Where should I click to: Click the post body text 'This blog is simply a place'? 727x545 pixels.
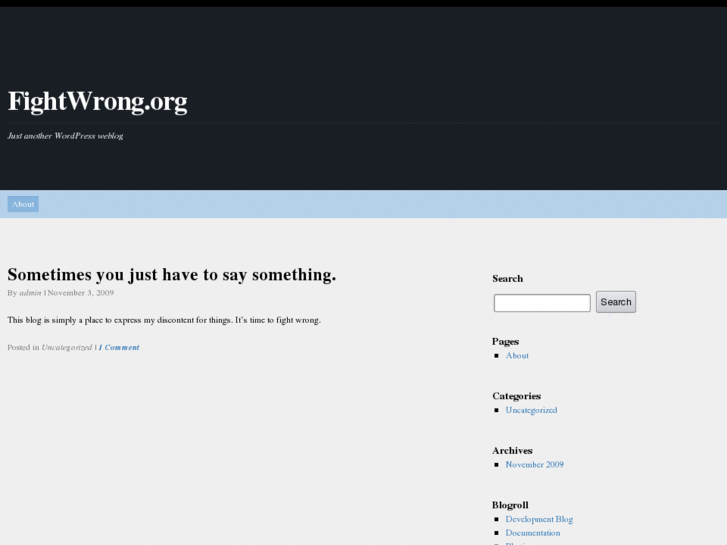[60, 320]
